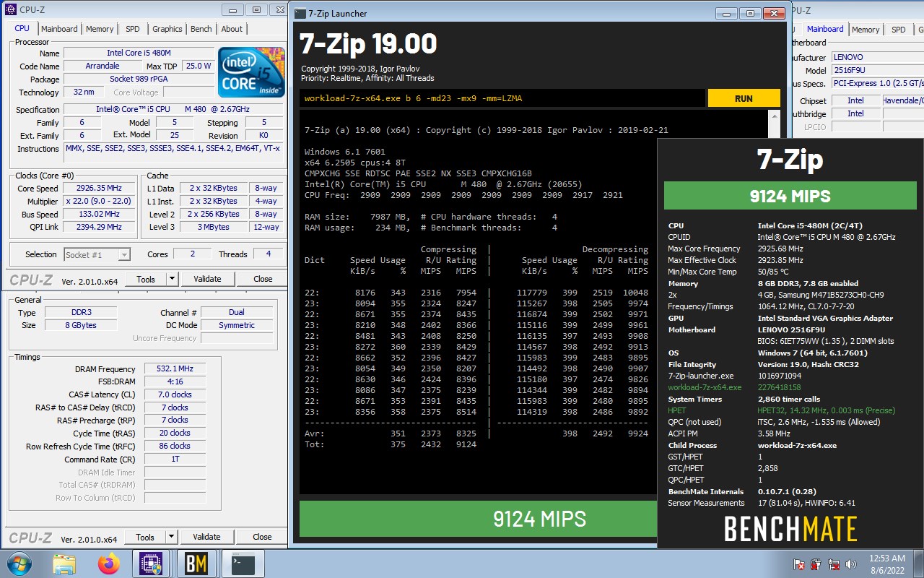
Task: Click Validate in lower CPU-Z Memory window
Action: [206, 537]
